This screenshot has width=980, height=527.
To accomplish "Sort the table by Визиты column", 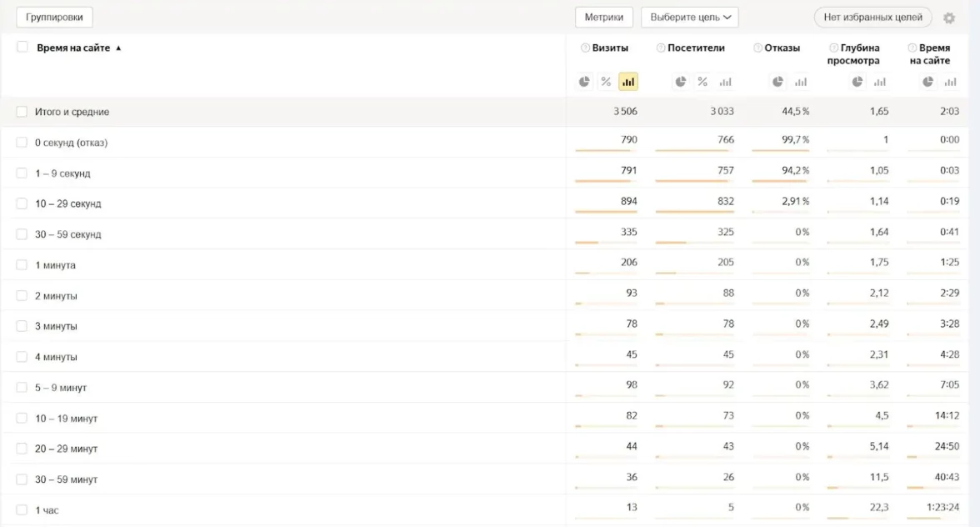I will (610, 48).
